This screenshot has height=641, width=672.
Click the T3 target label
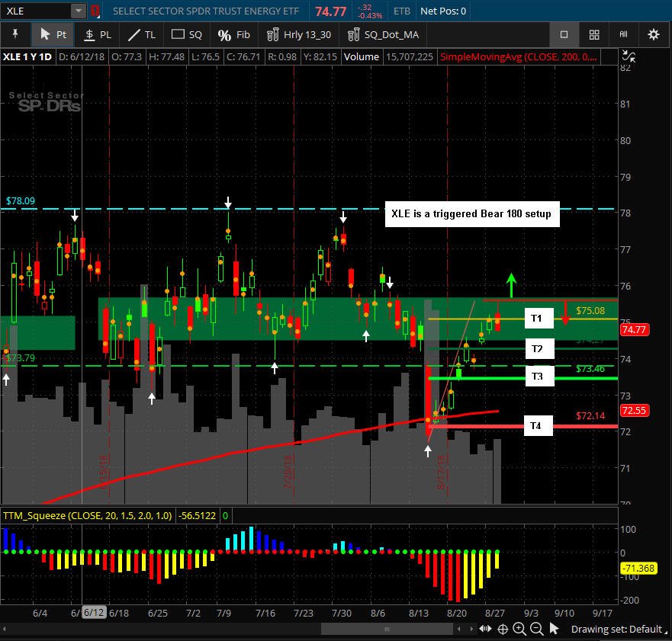539,376
